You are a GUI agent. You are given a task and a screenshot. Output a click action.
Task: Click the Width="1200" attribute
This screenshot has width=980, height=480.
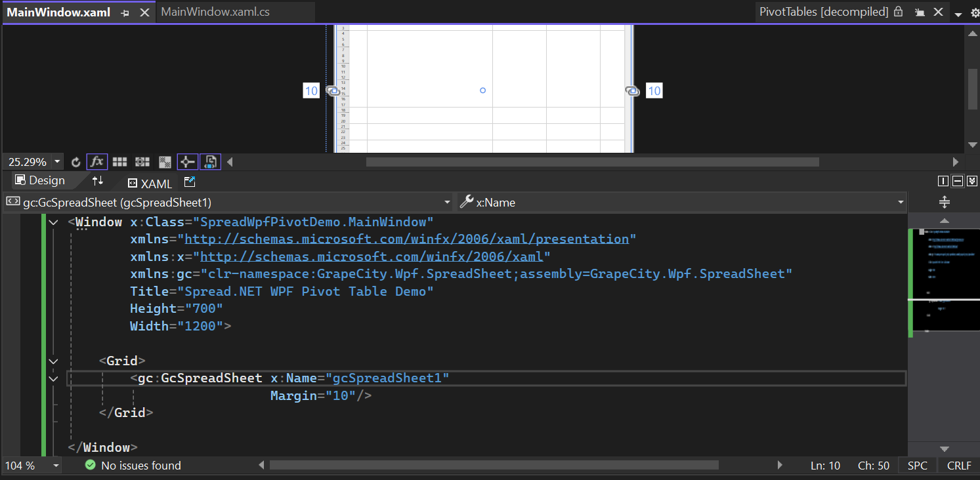pyautogui.click(x=177, y=326)
